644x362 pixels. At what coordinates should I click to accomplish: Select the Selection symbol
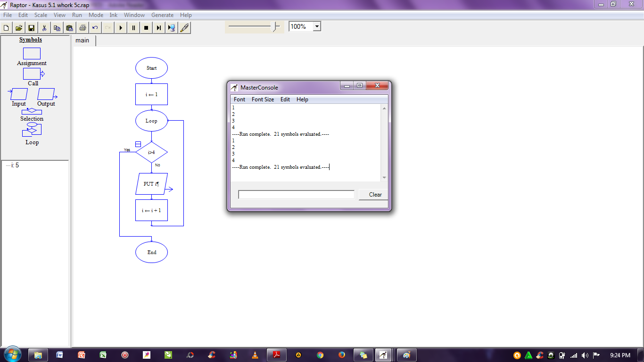point(32,112)
